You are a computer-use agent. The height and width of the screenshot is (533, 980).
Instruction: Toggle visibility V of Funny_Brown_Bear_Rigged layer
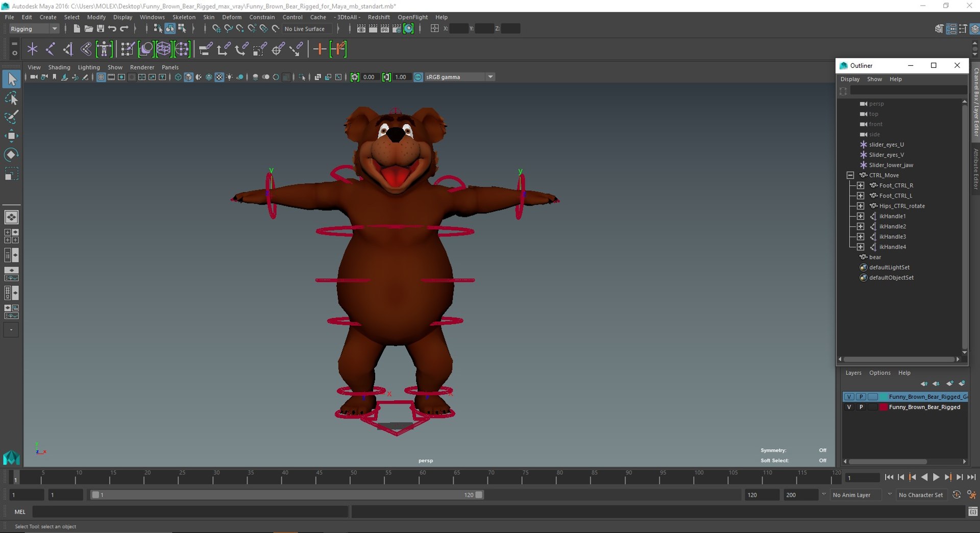[849, 407]
